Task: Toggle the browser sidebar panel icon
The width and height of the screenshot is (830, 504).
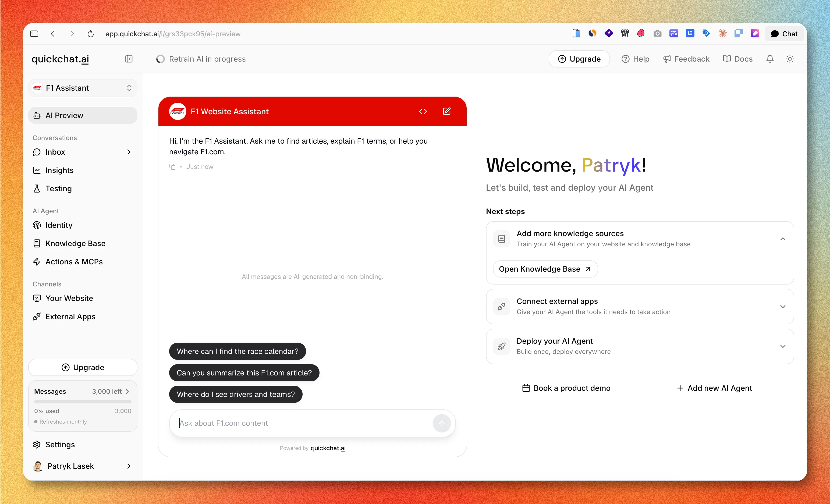Action: pos(34,34)
